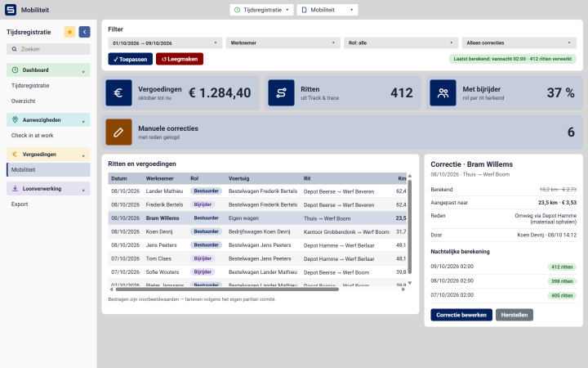
Task: Click the Aanwezigheden location pin icon
Action: point(15,119)
